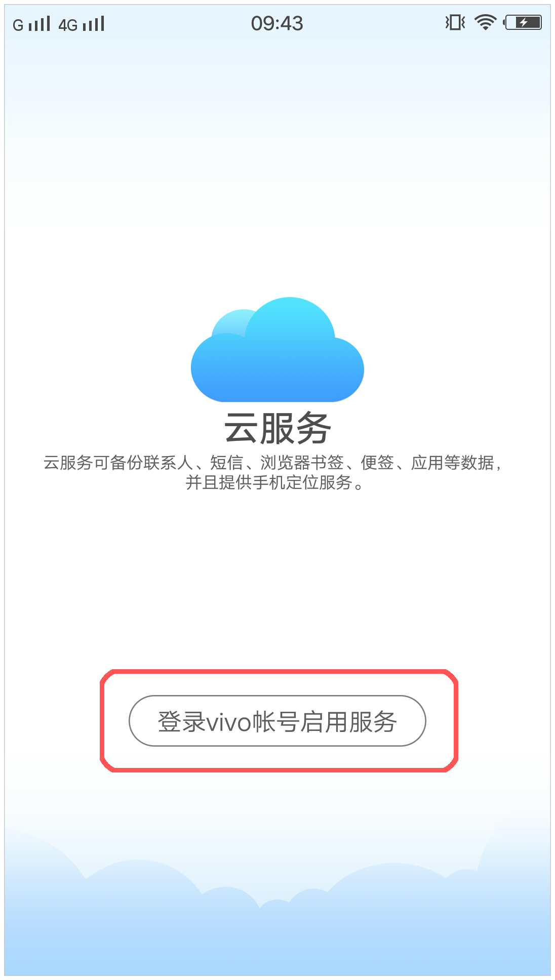Tap the red highlight frame border
Viewport: 555px width, 980px height.
click(279, 672)
